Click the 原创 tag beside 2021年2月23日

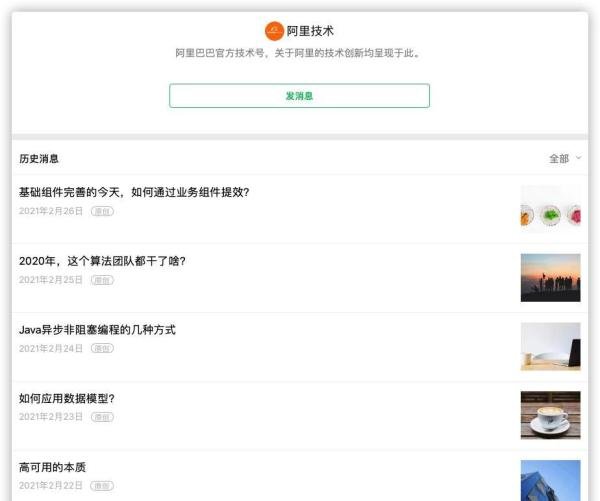click(x=102, y=417)
